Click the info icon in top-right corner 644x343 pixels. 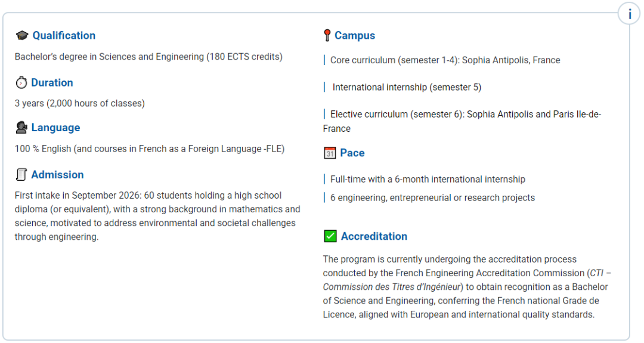(629, 13)
